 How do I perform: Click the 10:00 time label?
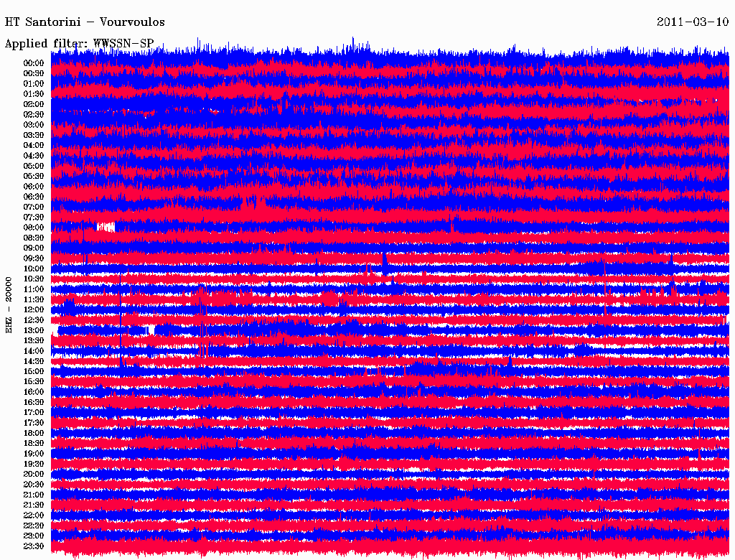(x=34, y=269)
